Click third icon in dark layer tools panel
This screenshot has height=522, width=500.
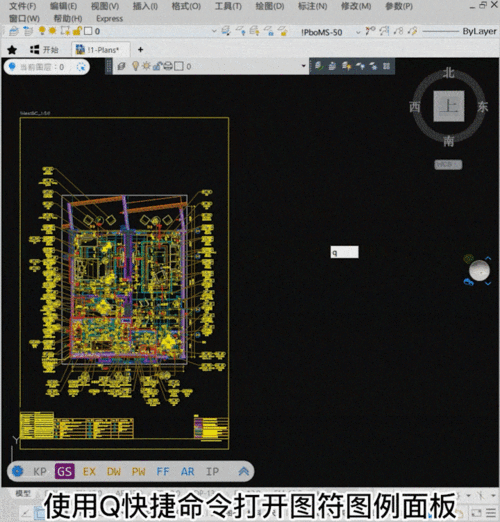346,66
